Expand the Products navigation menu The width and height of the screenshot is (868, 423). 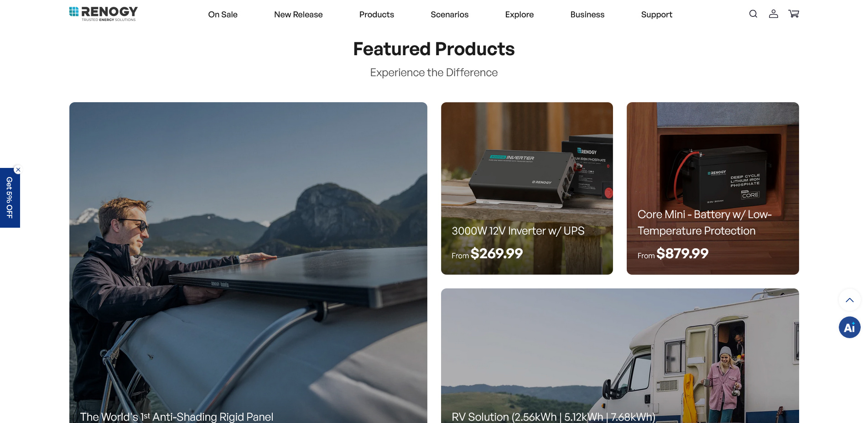click(376, 15)
